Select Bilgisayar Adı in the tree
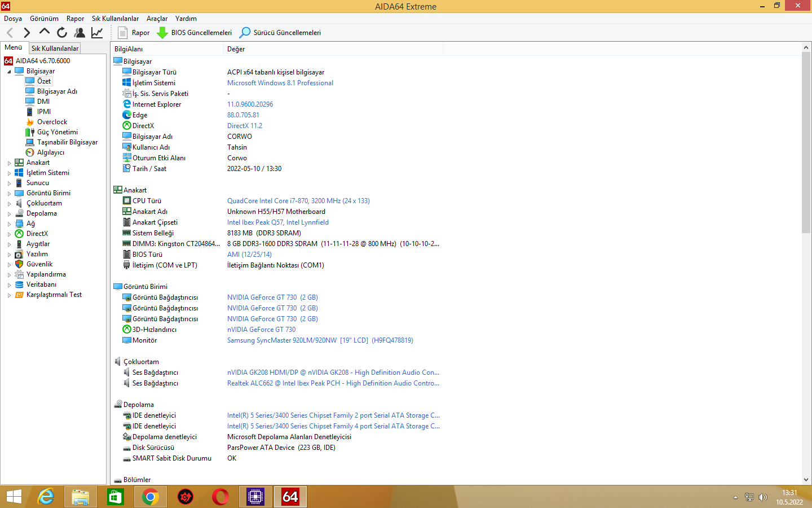This screenshot has height=508, width=812. pos(57,91)
